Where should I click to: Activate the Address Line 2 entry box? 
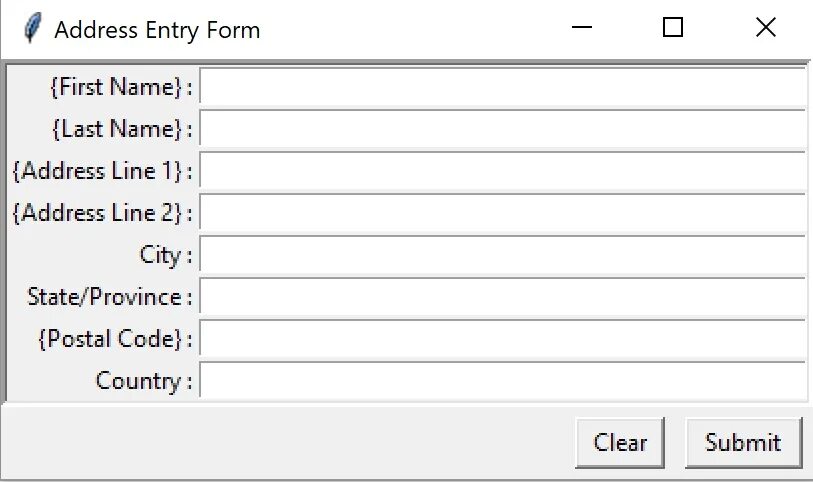[x=503, y=212]
